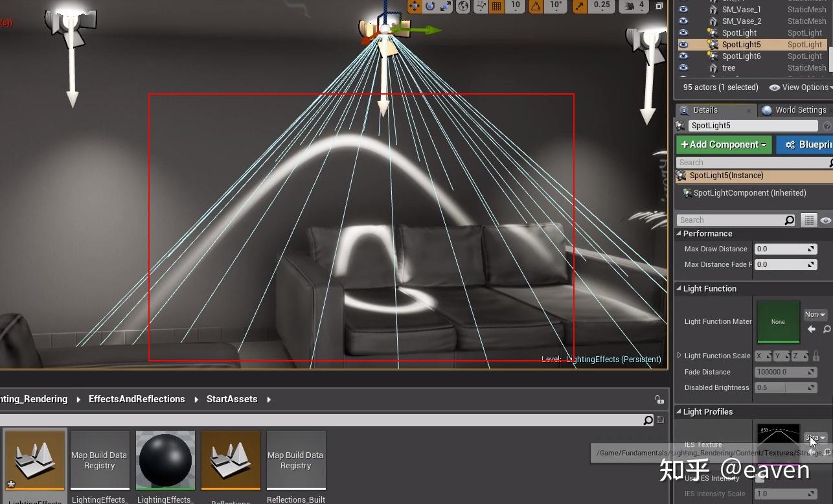Click the Blueprint/Add Script button
This screenshot has height=504, width=833.
[x=805, y=144]
